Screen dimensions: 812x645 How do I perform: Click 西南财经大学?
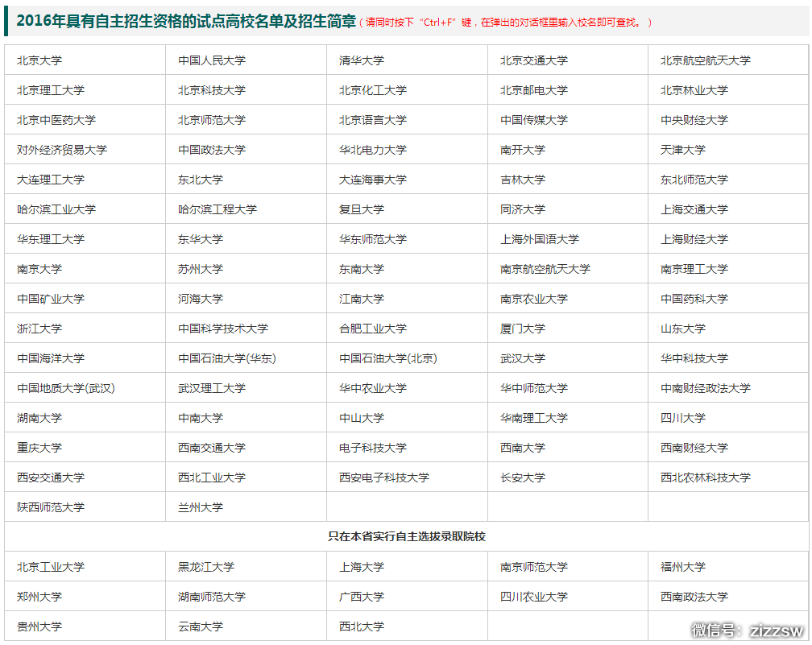pos(694,447)
